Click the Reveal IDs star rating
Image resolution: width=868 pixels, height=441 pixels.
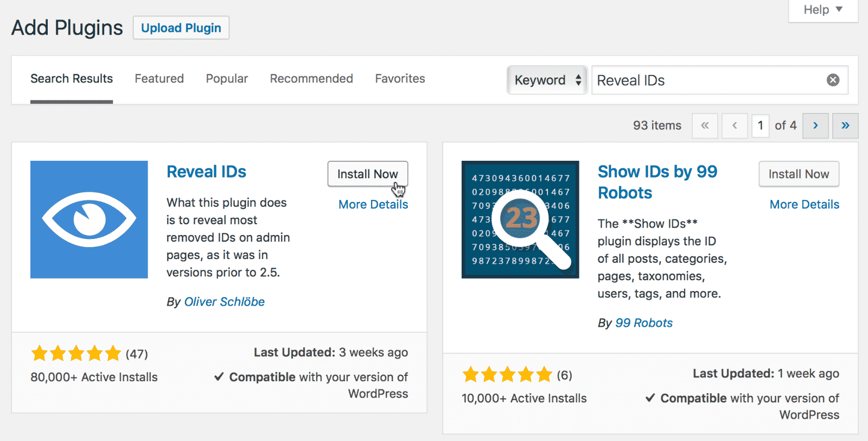tap(76, 354)
